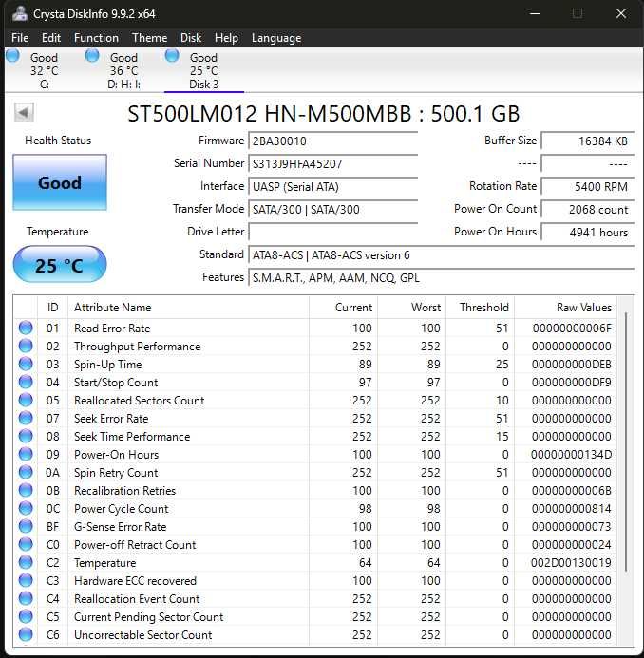The height and width of the screenshot is (658, 644).
Task: Select the D: H: I: drive status orb
Action: point(92,55)
